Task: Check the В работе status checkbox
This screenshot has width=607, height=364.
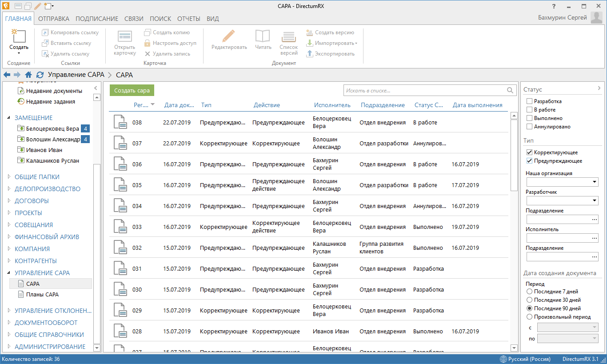Action: tap(529, 110)
